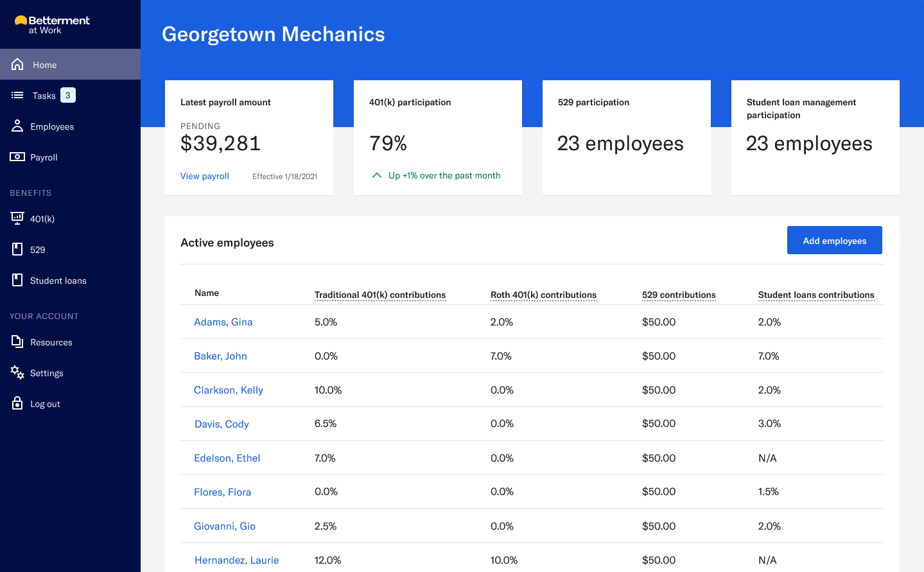Click the Log out padlock icon
The image size is (924, 572).
(x=17, y=403)
